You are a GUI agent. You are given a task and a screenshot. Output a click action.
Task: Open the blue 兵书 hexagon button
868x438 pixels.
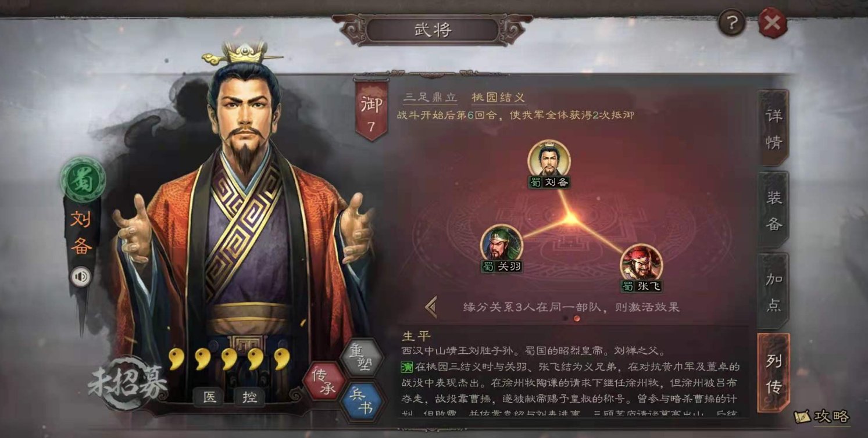pyautogui.click(x=362, y=401)
